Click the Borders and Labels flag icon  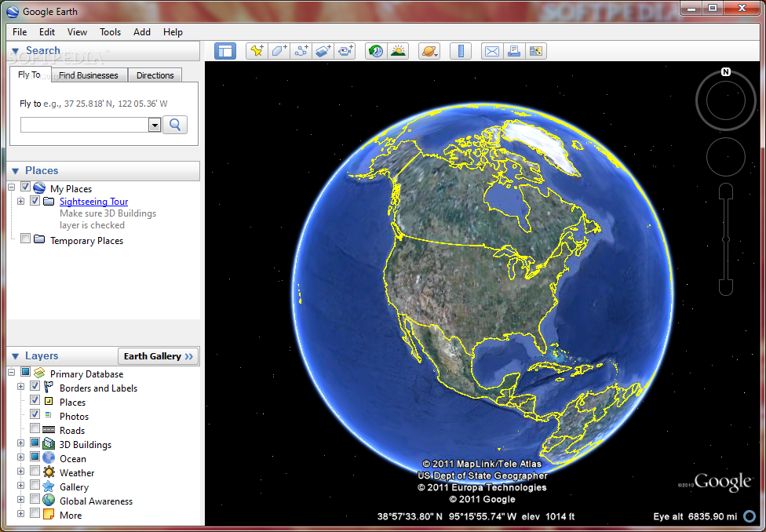click(x=49, y=388)
